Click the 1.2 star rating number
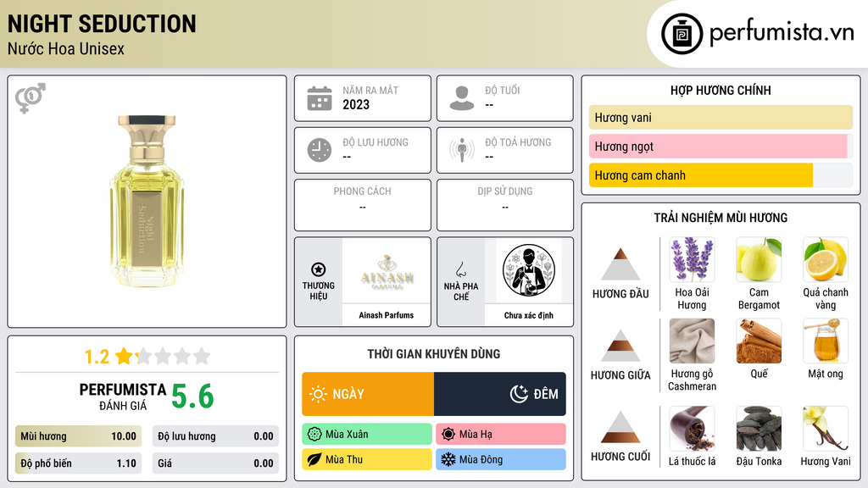Viewport: 868px width, 488px height. tap(97, 357)
